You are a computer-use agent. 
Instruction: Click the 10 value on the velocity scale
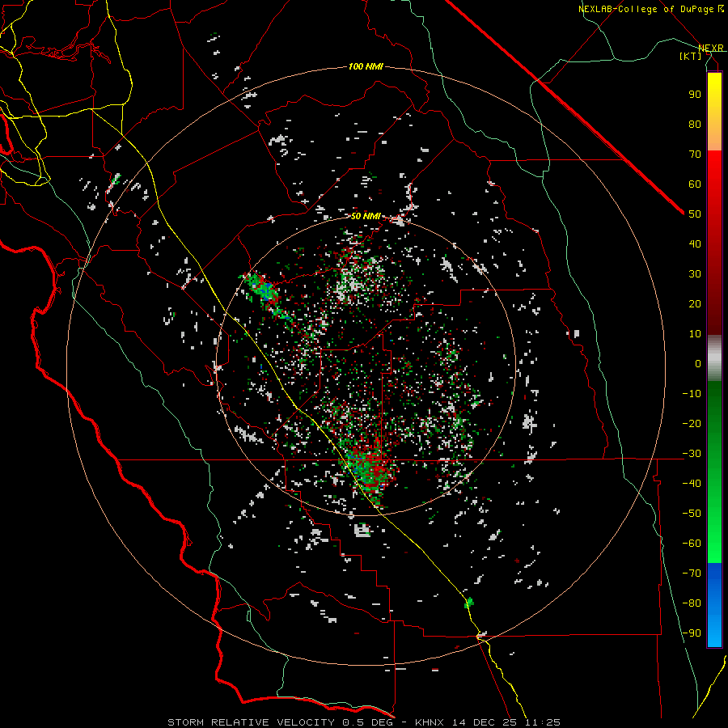(695, 334)
